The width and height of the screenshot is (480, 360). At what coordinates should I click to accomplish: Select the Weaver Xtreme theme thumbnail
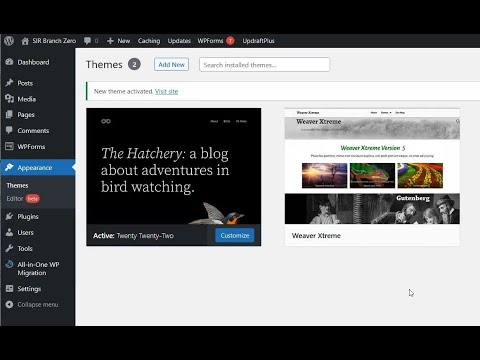tap(372, 166)
